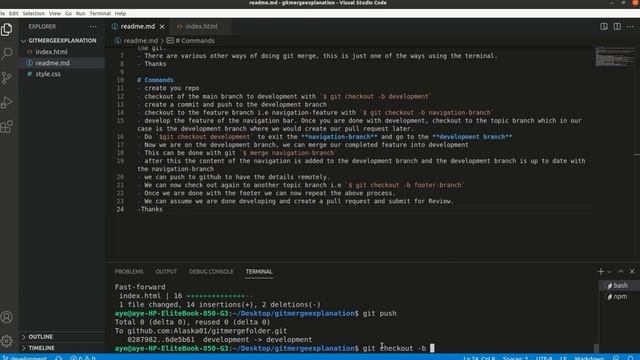Change the UTF-8 encoding status item

544,358
